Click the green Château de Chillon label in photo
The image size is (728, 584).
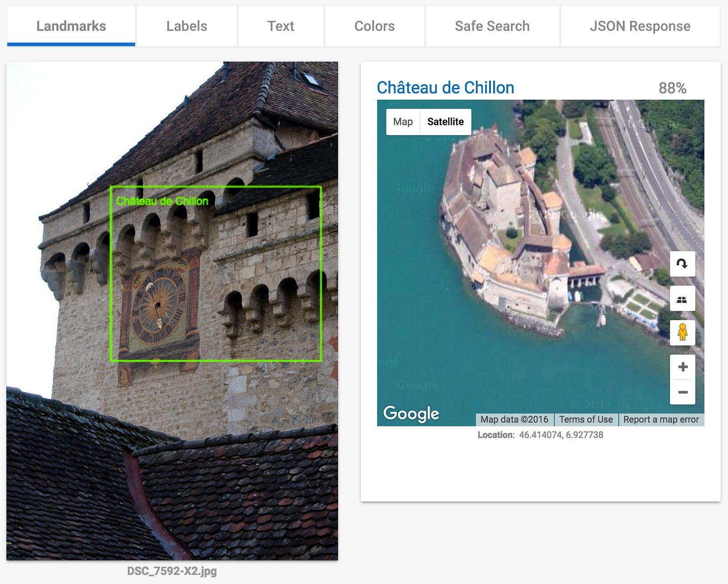(x=162, y=201)
